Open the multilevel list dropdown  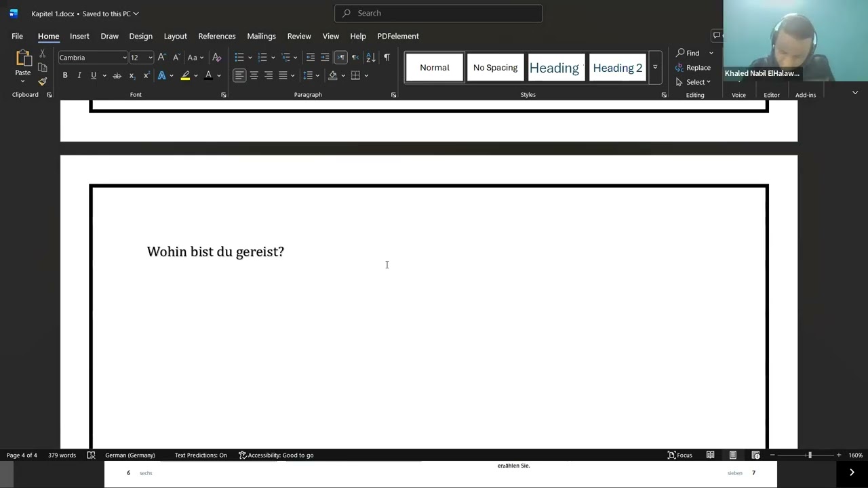[296, 58]
